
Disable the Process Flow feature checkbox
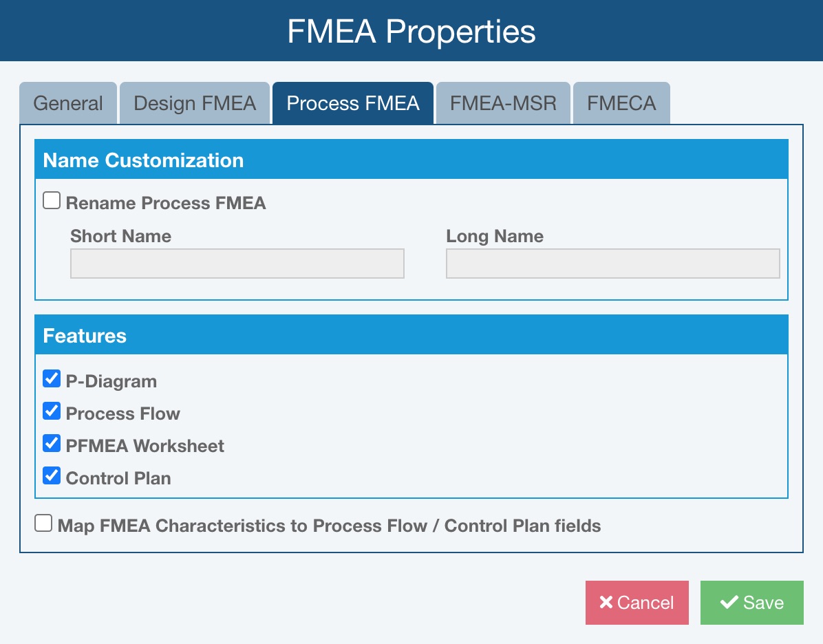click(52, 411)
